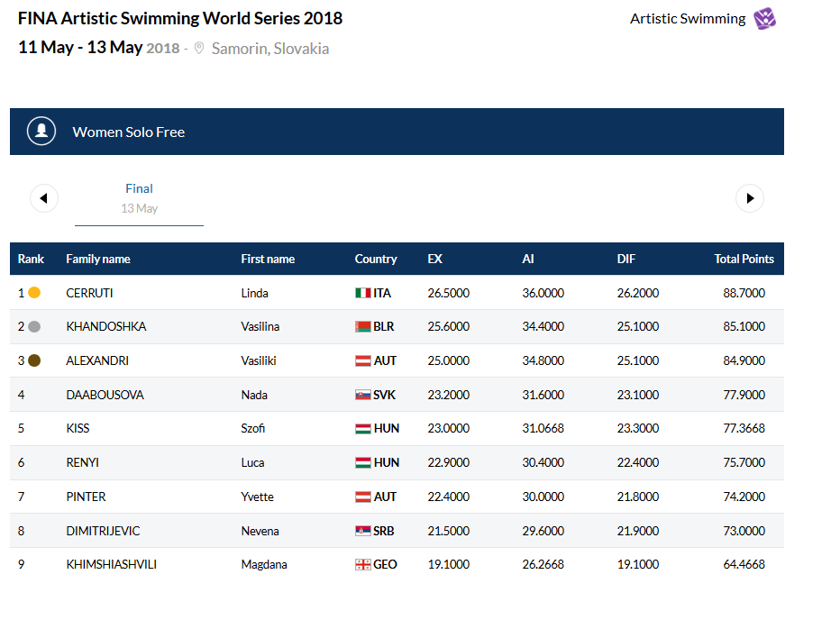The height and width of the screenshot is (620, 840).
Task: Open the CERRUTI athlete name
Action: [x=90, y=293]
